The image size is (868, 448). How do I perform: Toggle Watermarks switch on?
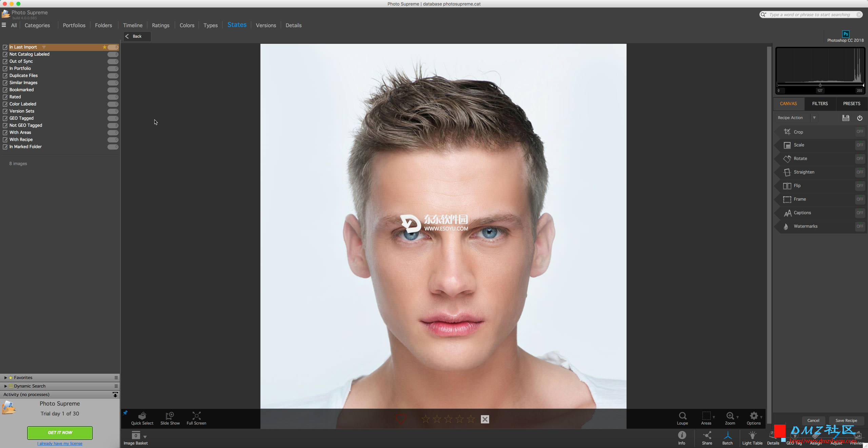point(860,226)
